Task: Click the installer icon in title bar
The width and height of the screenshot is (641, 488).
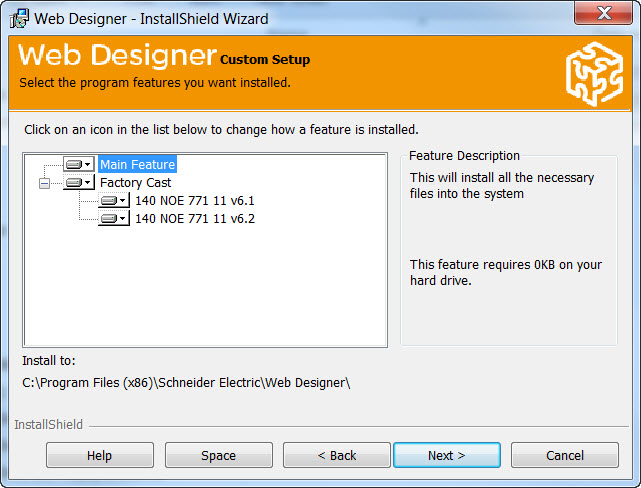Action: tap(19, 18)
